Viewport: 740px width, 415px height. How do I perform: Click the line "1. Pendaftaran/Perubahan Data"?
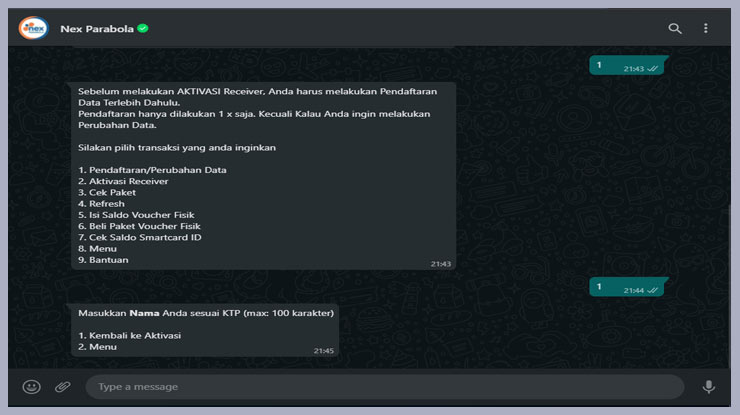point(152,170)
